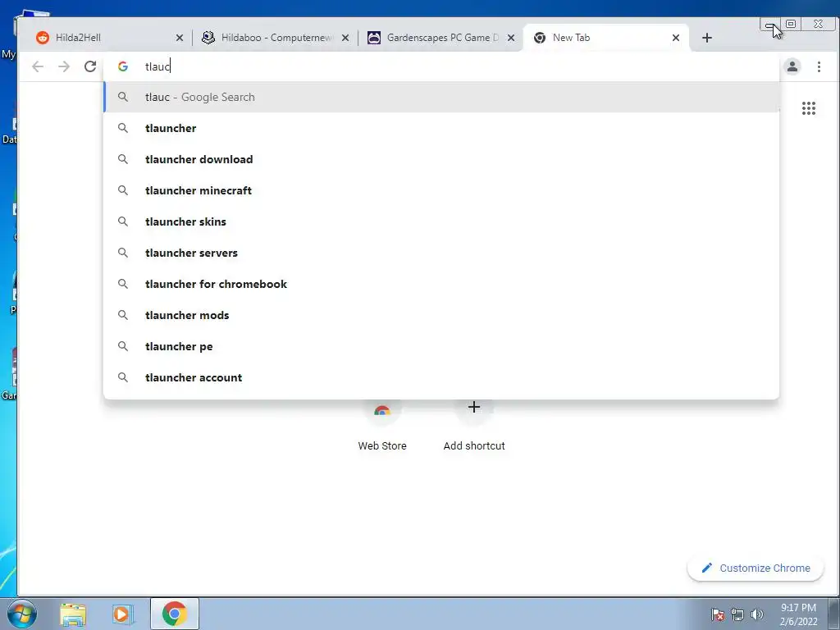Close the New Tab tab

click(676, 38)
